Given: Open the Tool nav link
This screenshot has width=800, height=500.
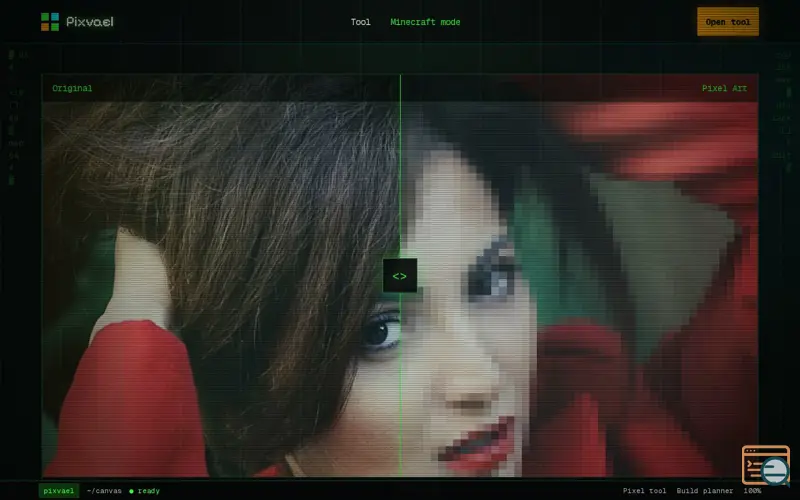Looking at the screenshot, I should pyautogui.click(x=360, y=22).
